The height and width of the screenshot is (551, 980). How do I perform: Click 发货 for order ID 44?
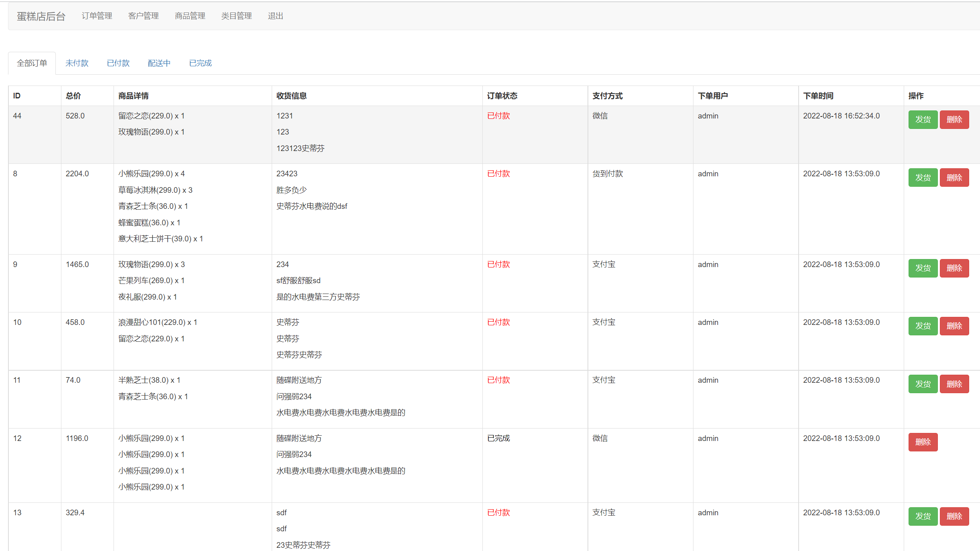point(923,119)
